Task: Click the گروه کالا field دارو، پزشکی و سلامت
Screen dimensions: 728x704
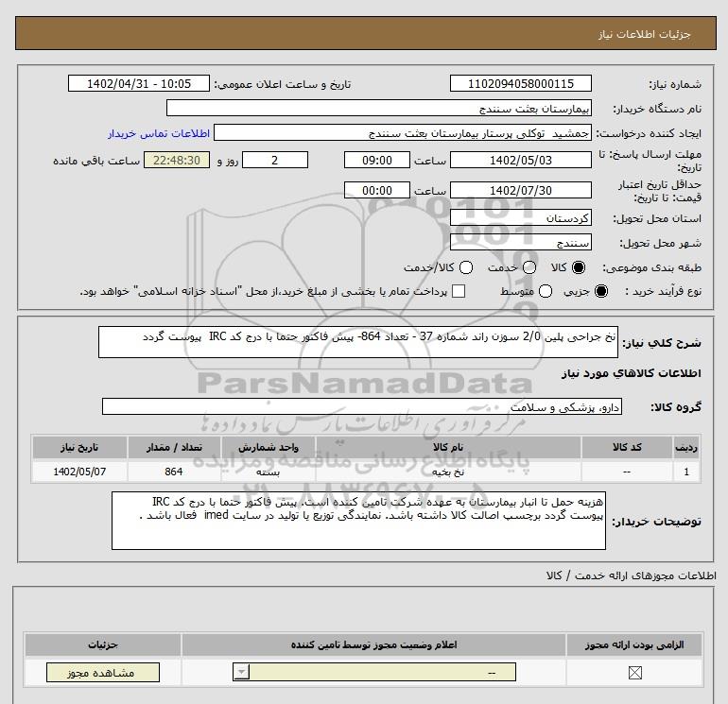Action: click(x=362, y=406)
